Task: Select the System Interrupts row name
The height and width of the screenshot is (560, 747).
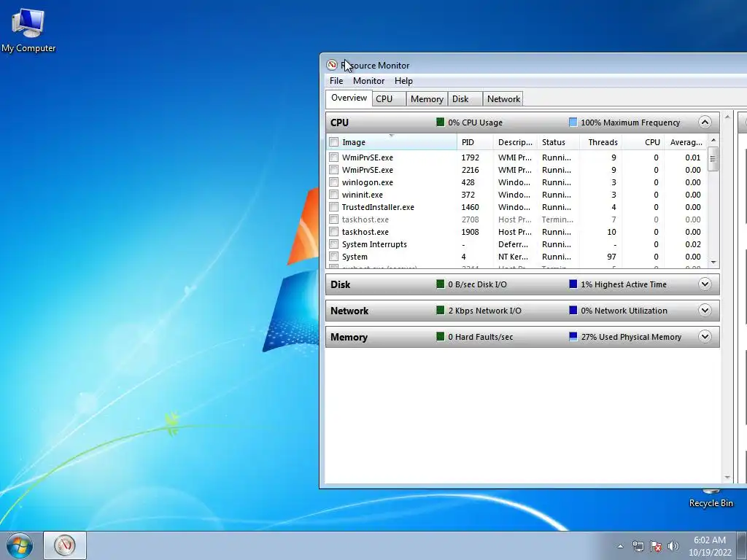Action: [x=374, y=244]
